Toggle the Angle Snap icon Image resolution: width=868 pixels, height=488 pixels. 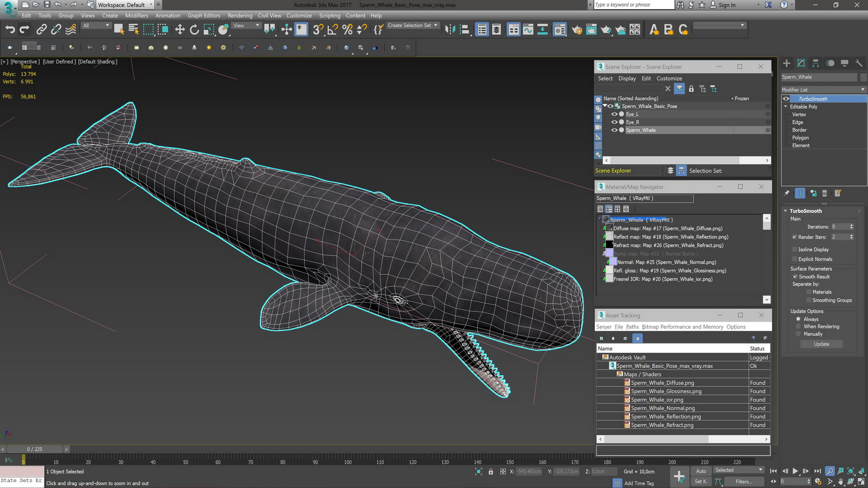click(x=333, y=30)
